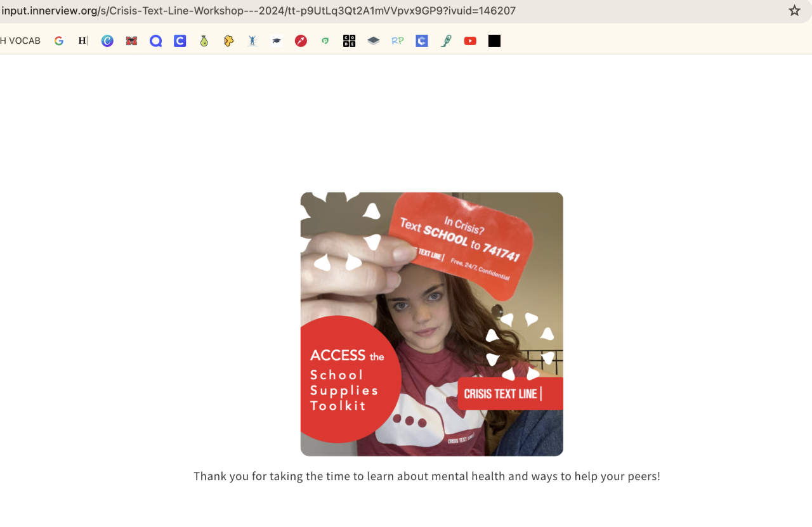
Task: Open the green feather quill bookmark
Action: [x=446, y=41]
